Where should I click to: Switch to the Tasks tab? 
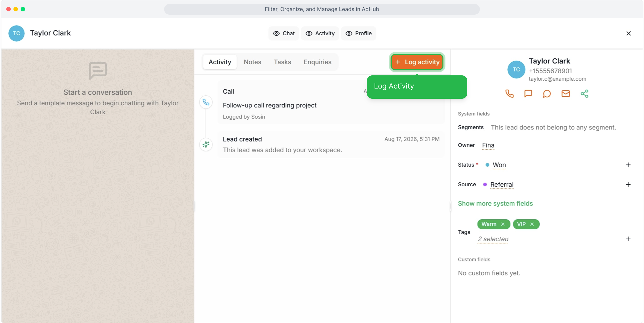pos(282,62)
